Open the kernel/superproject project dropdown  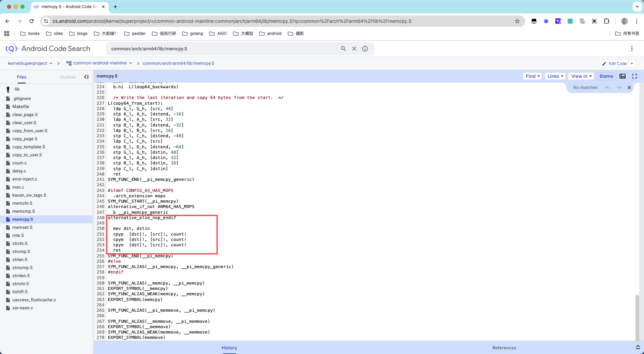(30, 63)
